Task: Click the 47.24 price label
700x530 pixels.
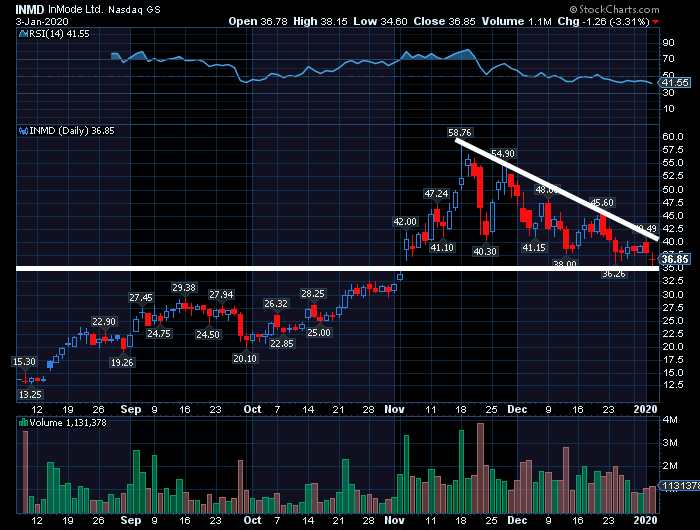Action: coord(436,194)
